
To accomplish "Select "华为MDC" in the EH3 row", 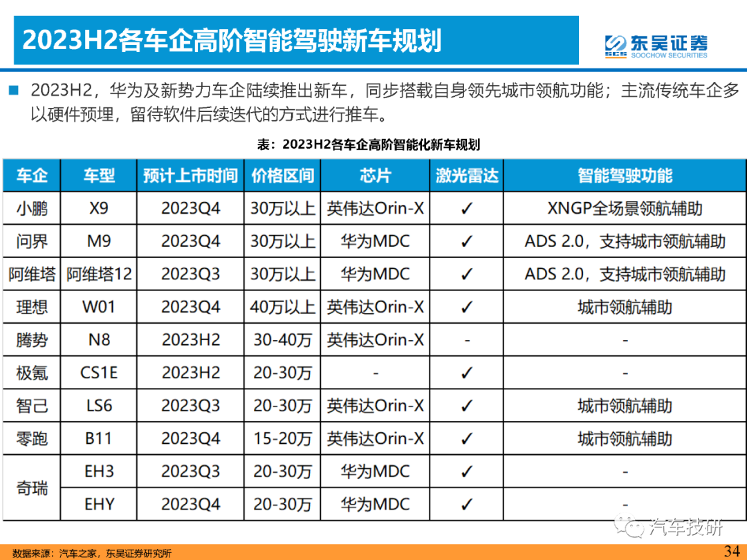I will [376, 472].
